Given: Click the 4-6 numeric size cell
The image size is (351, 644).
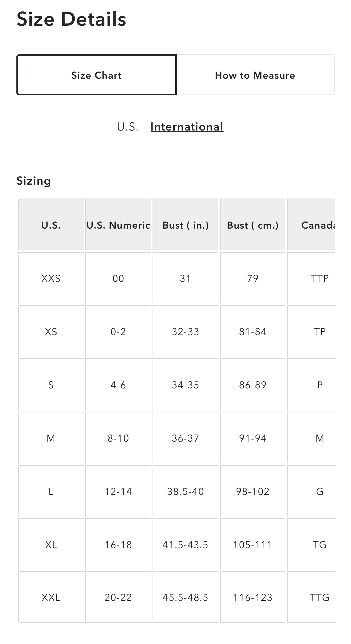Looking at the screenshot, I should pos(118,385).
